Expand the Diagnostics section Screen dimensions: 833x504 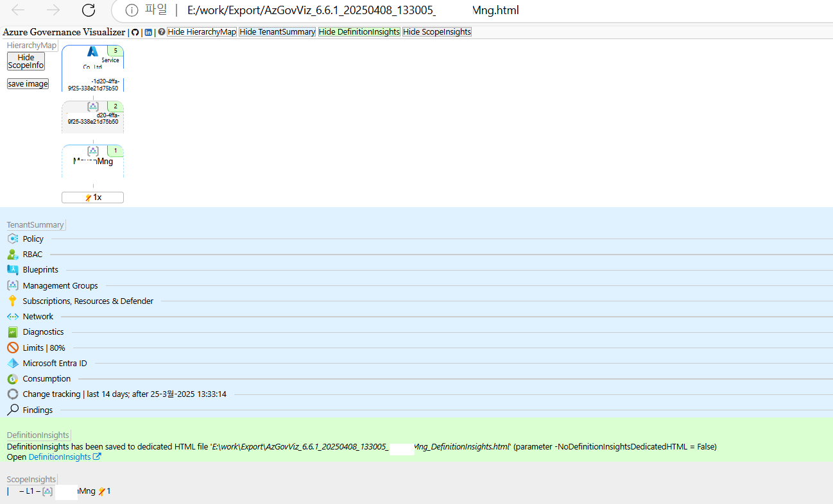(43, 332)
